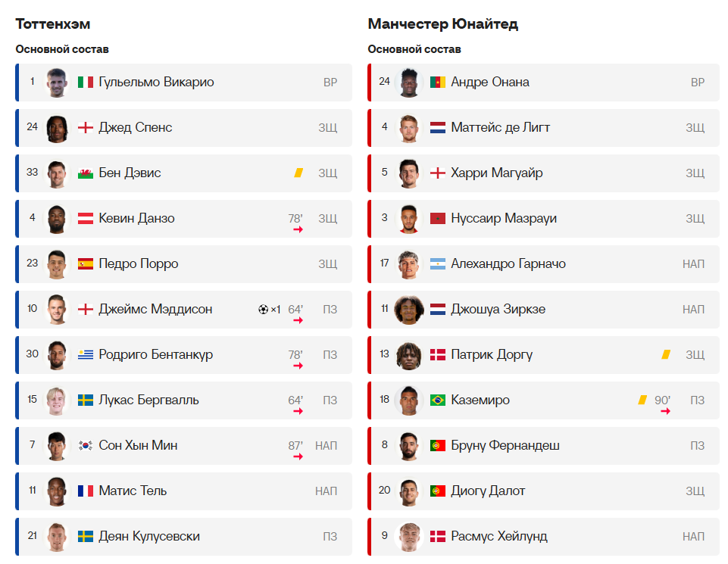Click the goal ball icon beside Джеймс Мэддисон
The width and height of the screenshot is (728, 564).
(x=264, y=310)
